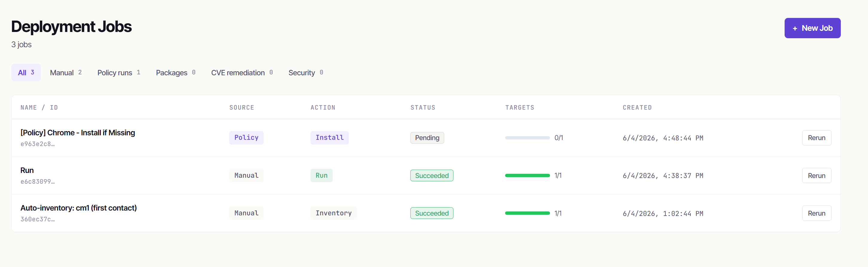868x267 pixels.
Task: Click the job ID e6c83099…
Action: pyautogui.click(x=37, y=182)
